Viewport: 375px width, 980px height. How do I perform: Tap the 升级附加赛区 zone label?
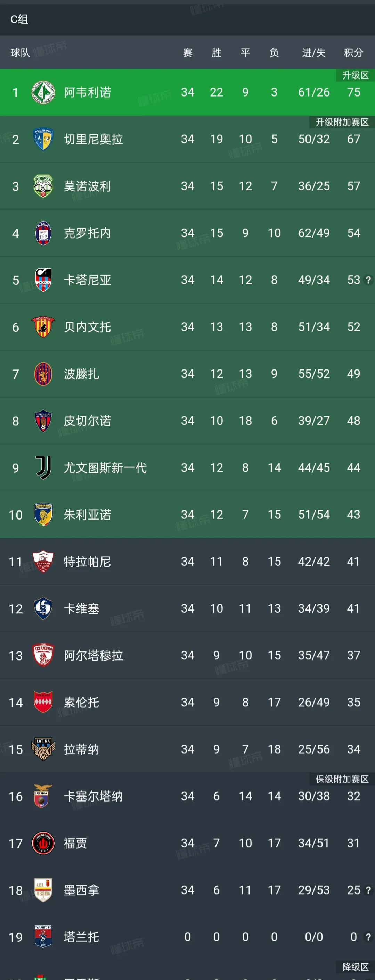342,122
